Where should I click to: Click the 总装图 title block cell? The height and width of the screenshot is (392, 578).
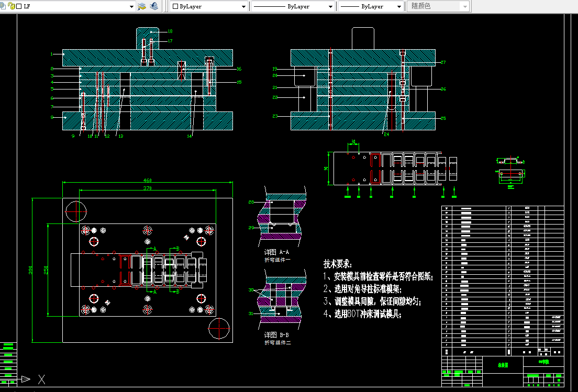503,365
